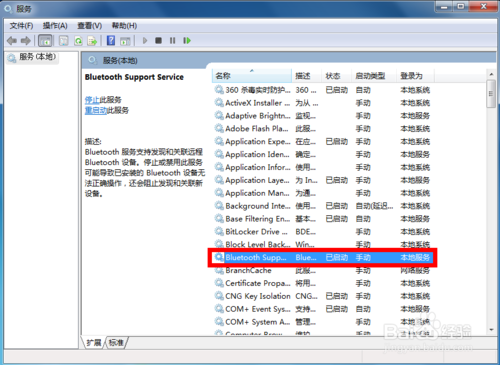Select gear icon of ActiveX Installer service
The width and height of the screenshot is (500, 365).
[x=219, y=103]
